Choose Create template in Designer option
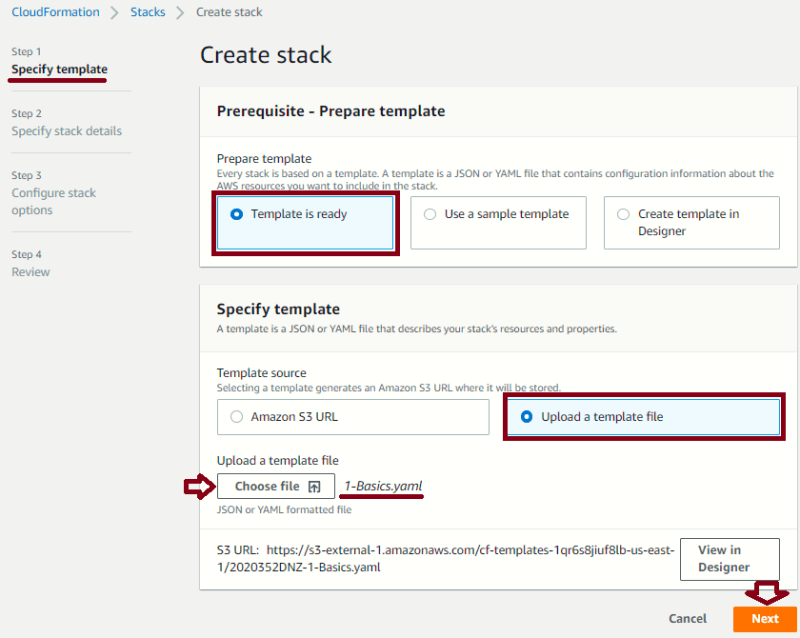This screenshot has width=800, height=638. pos(691,223)
